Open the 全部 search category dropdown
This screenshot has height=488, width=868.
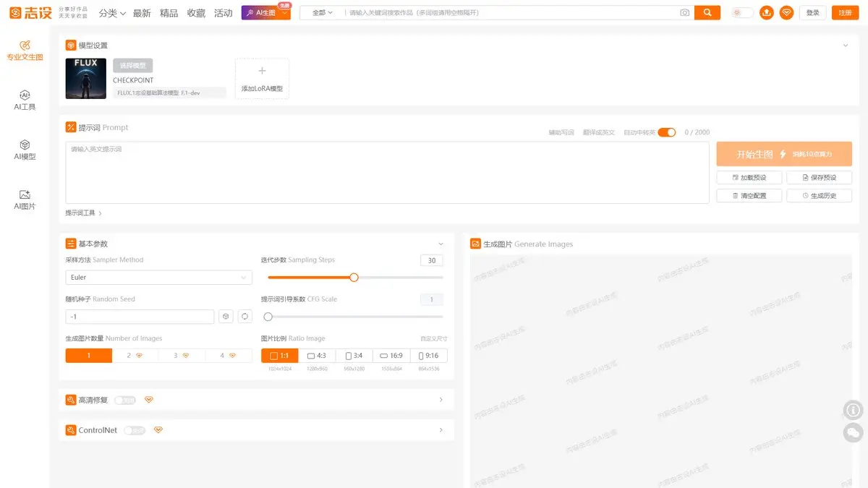point(322,13)
